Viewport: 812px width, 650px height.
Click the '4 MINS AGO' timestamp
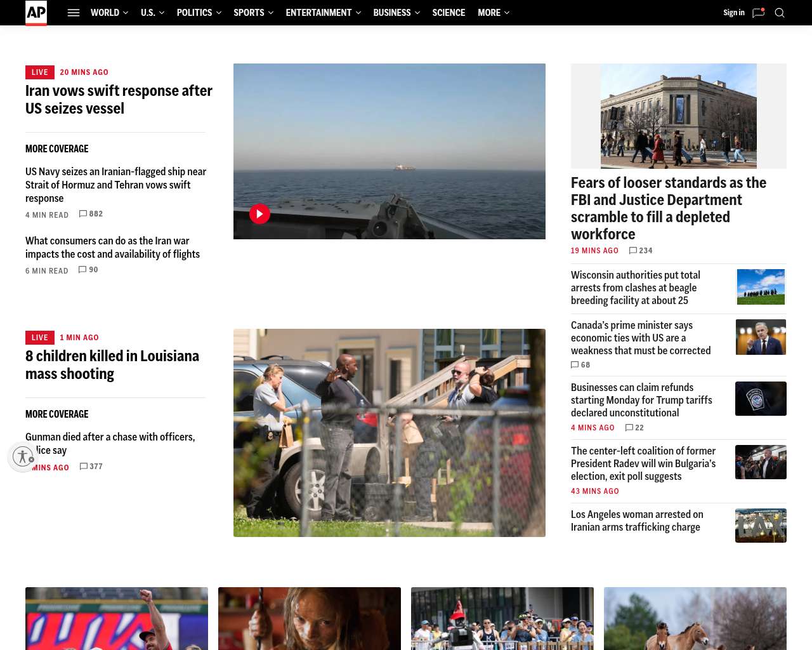(x=593, y=428)
